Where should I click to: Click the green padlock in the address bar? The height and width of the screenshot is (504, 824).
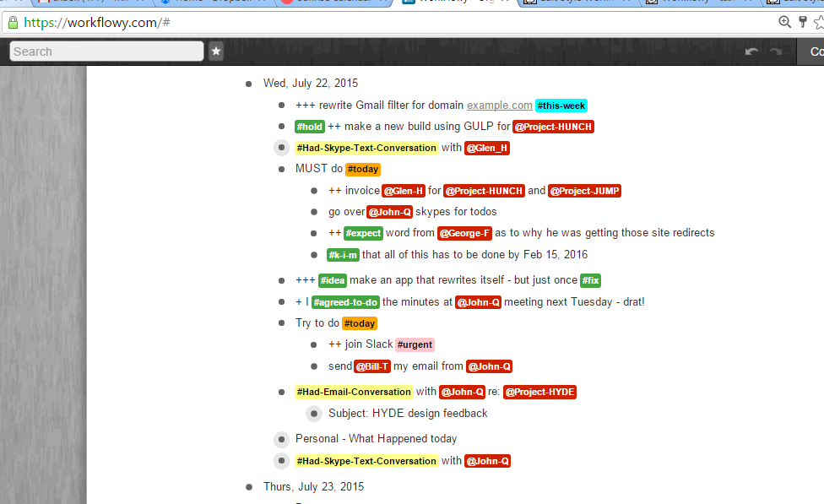(x=14, y=23)
